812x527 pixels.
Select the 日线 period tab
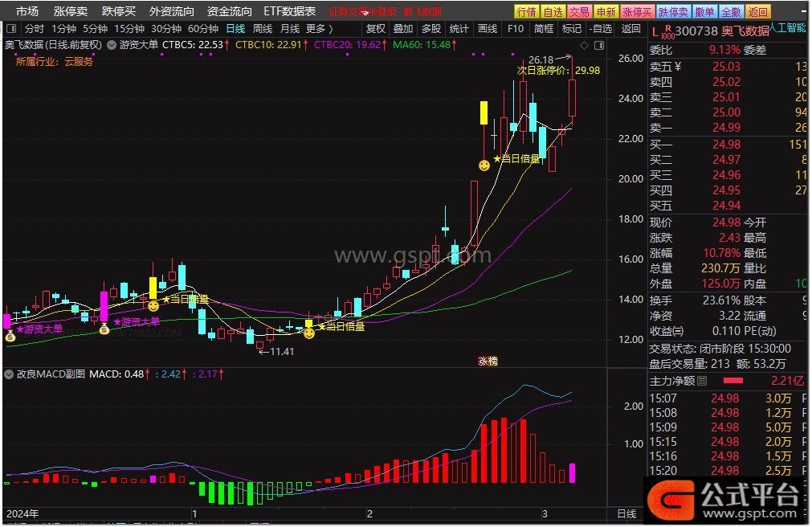(x=235, y=29)
